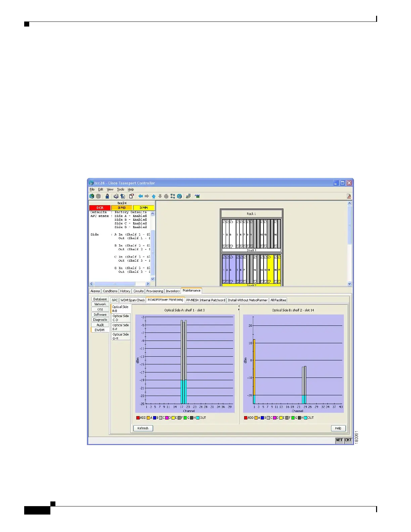Viewport: 411px width, 532px height.
Task: Switch to the Inventory tab
Action: coord(173,291)
